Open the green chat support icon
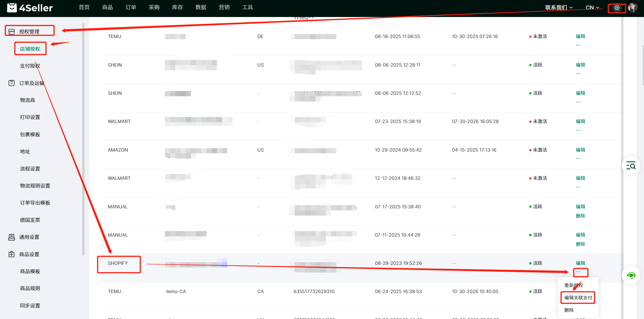Viewport: 644px width, 319px height. [x=631, y=275]
